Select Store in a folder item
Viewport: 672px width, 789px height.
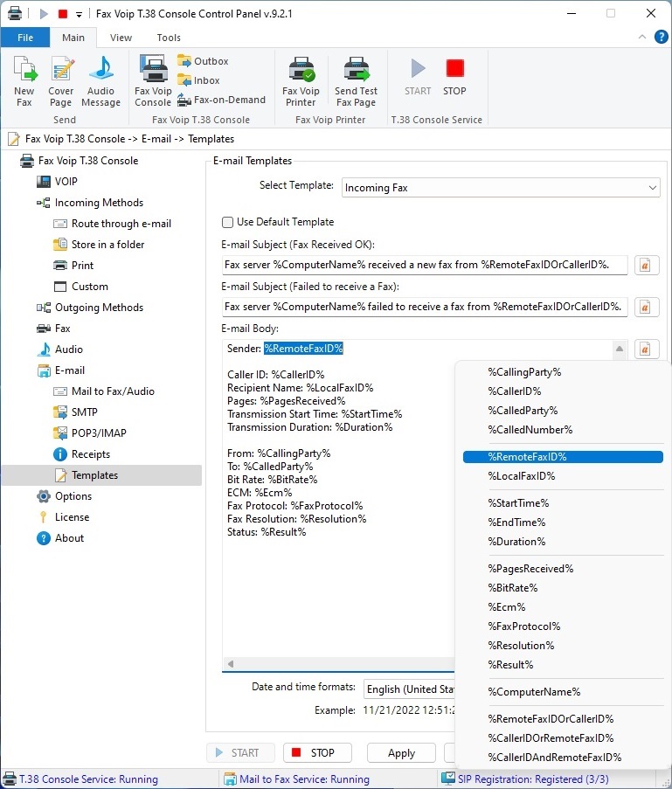107,244
